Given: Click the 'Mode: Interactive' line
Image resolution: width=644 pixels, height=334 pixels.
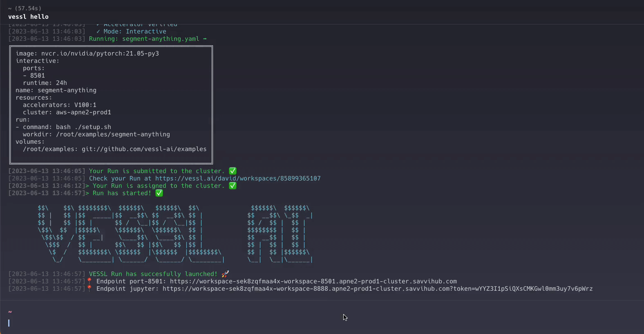Looking at the screenshot, I should click(x=131, y=31).
